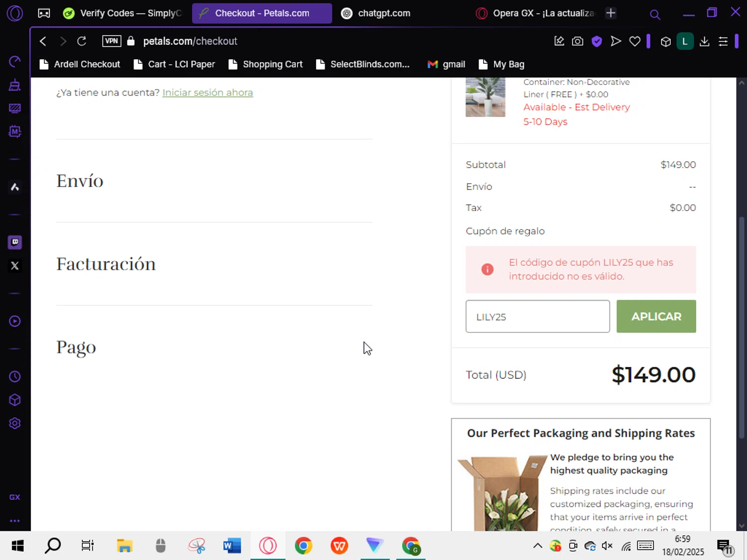Open X (Twitter) sidebar icon

[15, 266]
